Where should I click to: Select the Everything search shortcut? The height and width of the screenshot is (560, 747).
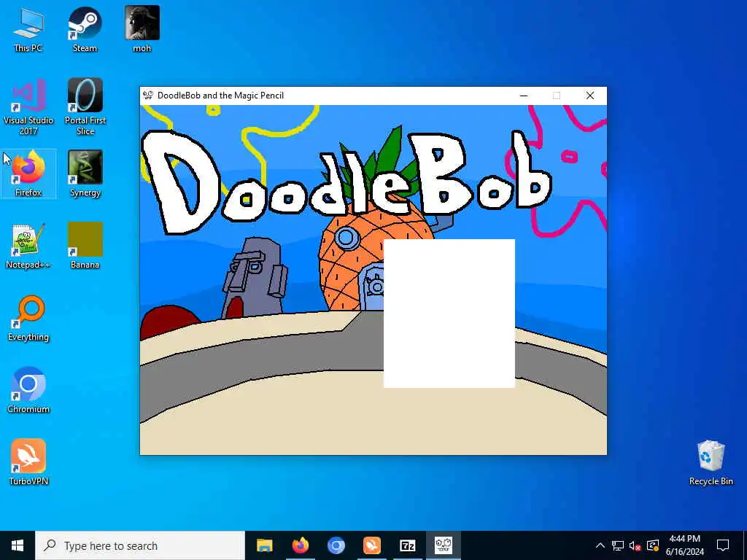(x=28, y=318)
